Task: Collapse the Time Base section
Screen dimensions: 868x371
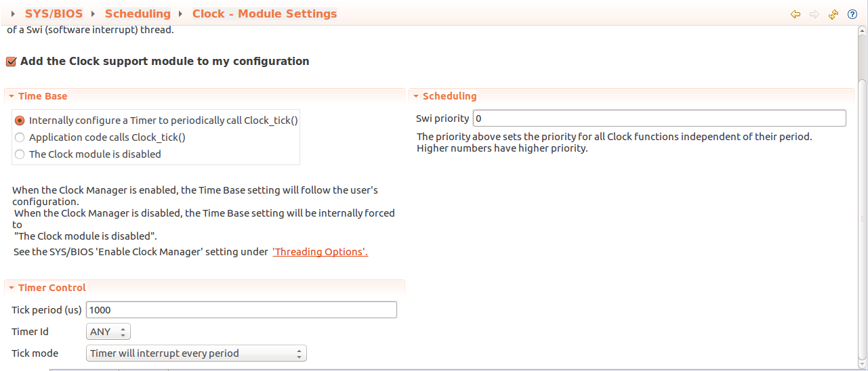Action: click(12, 96)
